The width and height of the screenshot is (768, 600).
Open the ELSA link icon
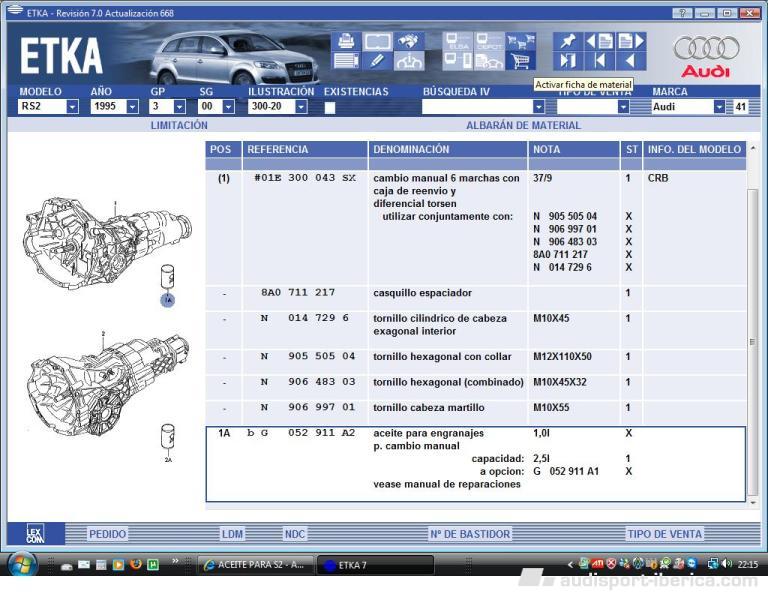tap(458, 41)
